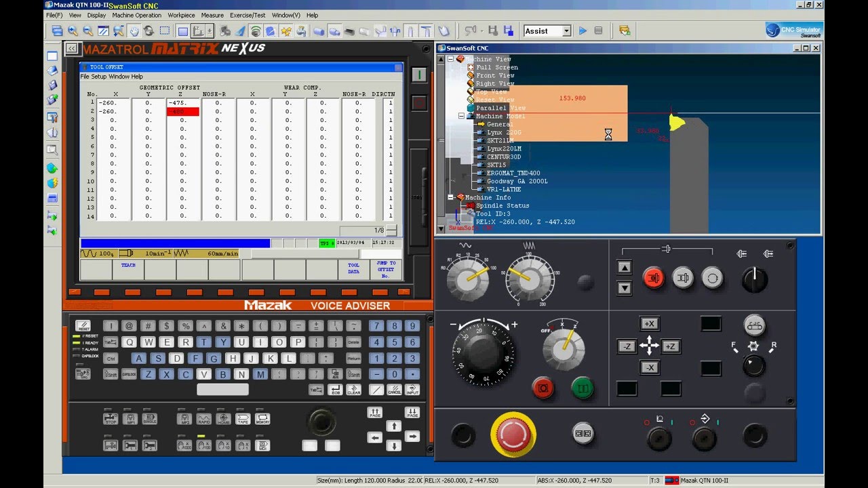Select the TAPE mode key
The image size is (868, 488).
tap(243, 420)
